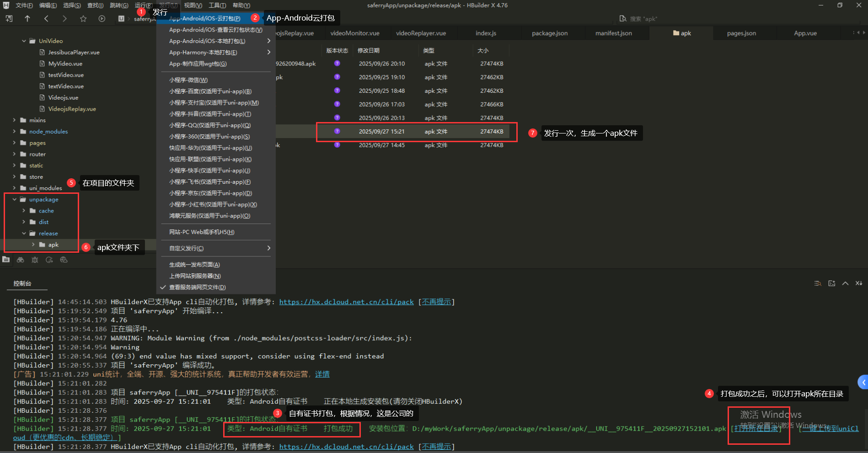868x453 pixels.
Task: Expand the mixins folder
Action: point(14,120)
